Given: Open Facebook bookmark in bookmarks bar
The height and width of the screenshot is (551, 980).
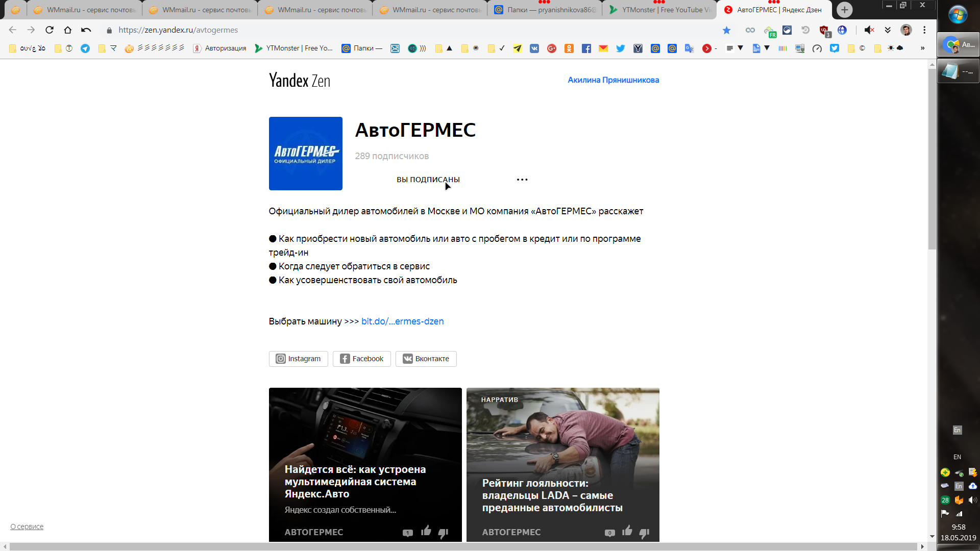Looking at the screenshot, I should click(586, 48).
